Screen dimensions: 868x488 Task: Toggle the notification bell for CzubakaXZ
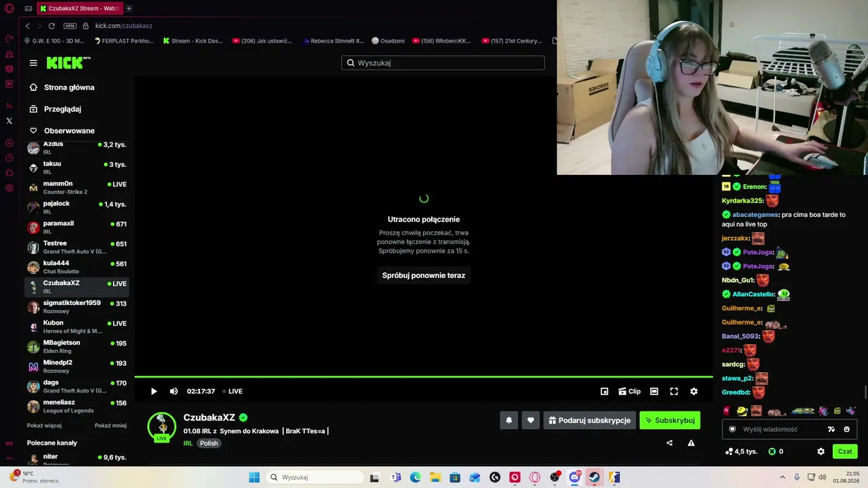pyautogui.click(x=509, y=420)
